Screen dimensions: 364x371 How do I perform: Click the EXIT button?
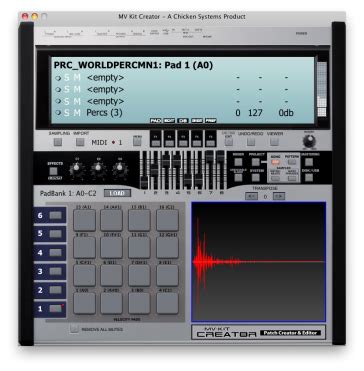[x=228, y=141]
